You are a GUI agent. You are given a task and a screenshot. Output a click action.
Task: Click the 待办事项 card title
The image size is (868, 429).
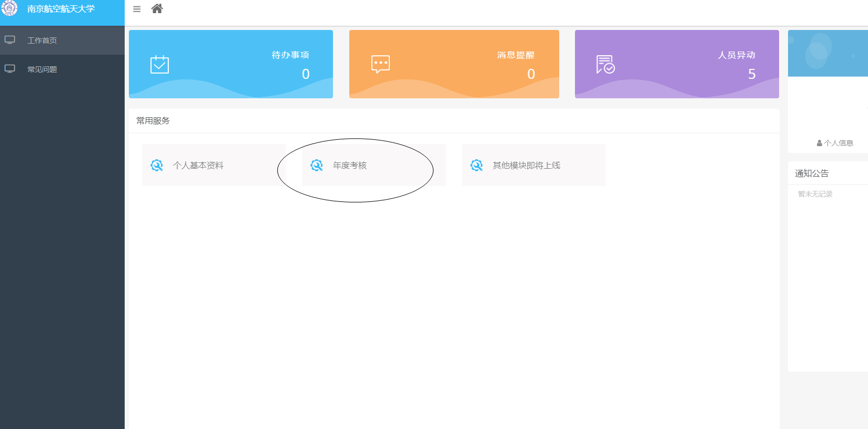coord(290,55)
